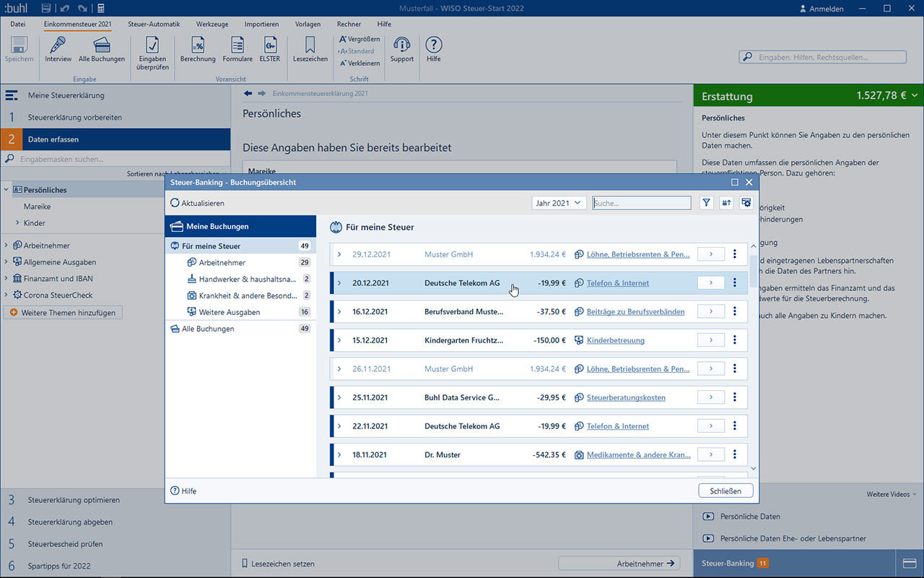Switch to the Vorlagen tab

click(308, 24)
